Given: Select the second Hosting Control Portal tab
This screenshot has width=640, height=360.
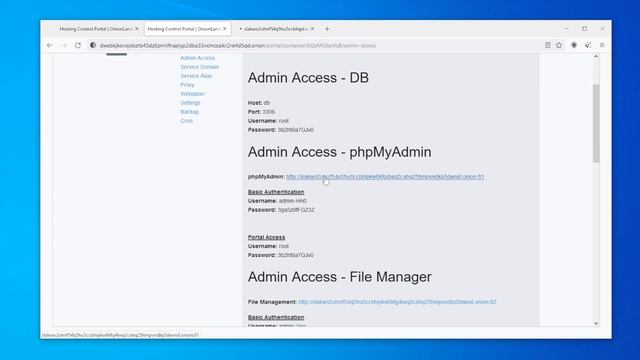Looking at the screenshot, I should tap(188, 29).
